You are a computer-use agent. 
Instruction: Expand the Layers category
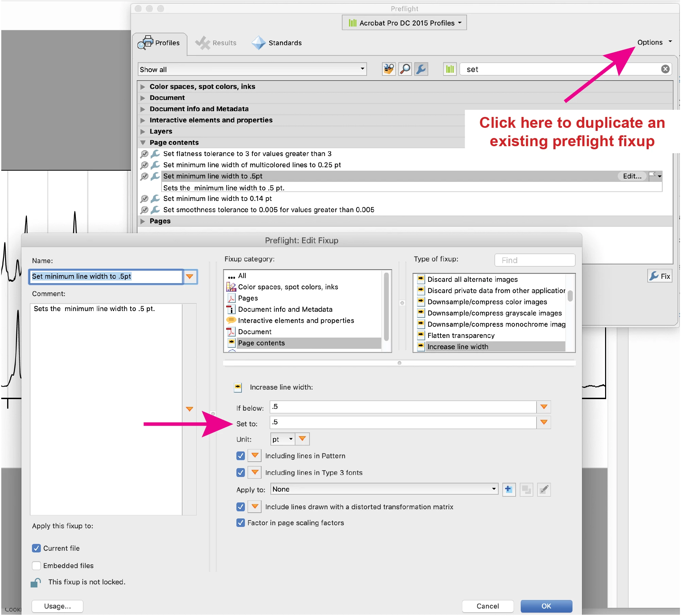[x=143, y=132]
